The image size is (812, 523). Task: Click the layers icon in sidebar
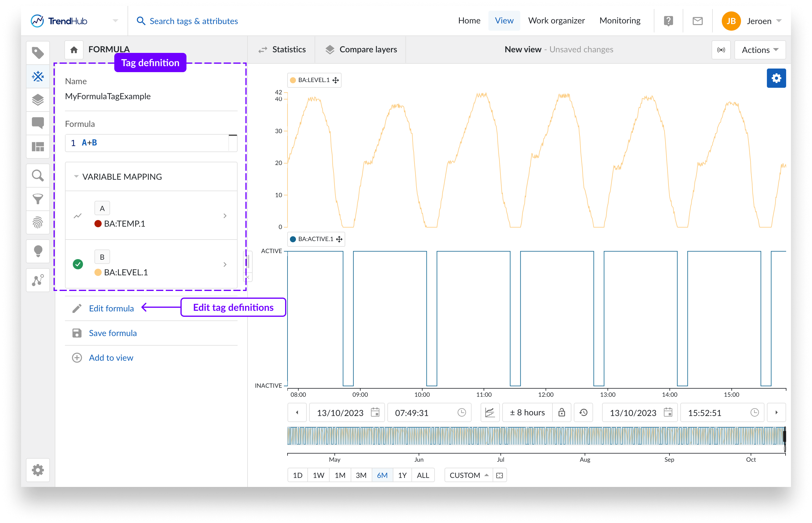38,100
